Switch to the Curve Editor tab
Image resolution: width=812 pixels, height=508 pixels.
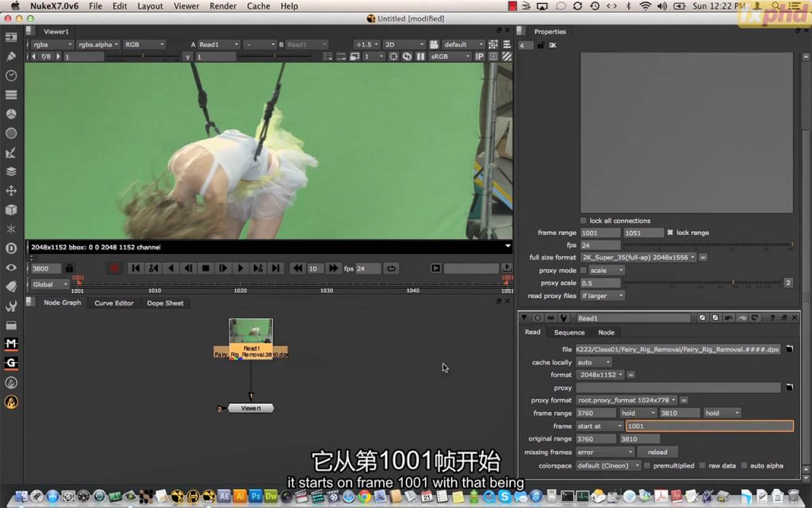coord(114,302)
